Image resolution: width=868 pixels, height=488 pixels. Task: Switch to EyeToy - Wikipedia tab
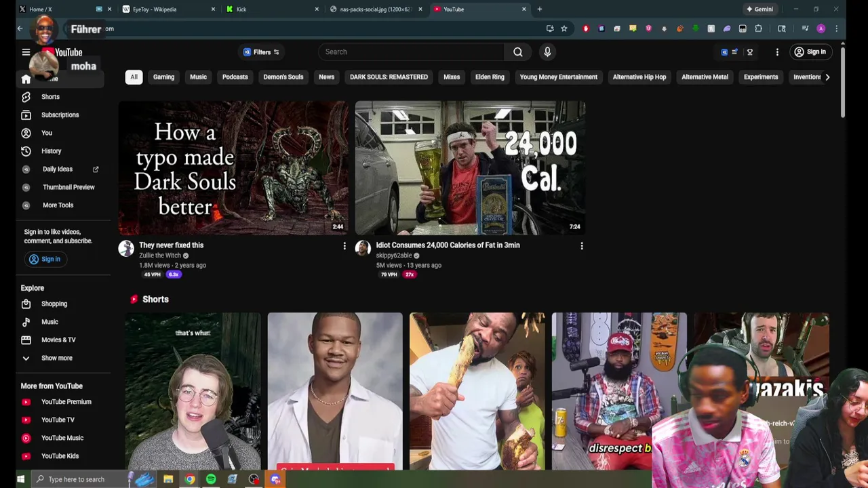pyautogui.click(x=168, y=9)
